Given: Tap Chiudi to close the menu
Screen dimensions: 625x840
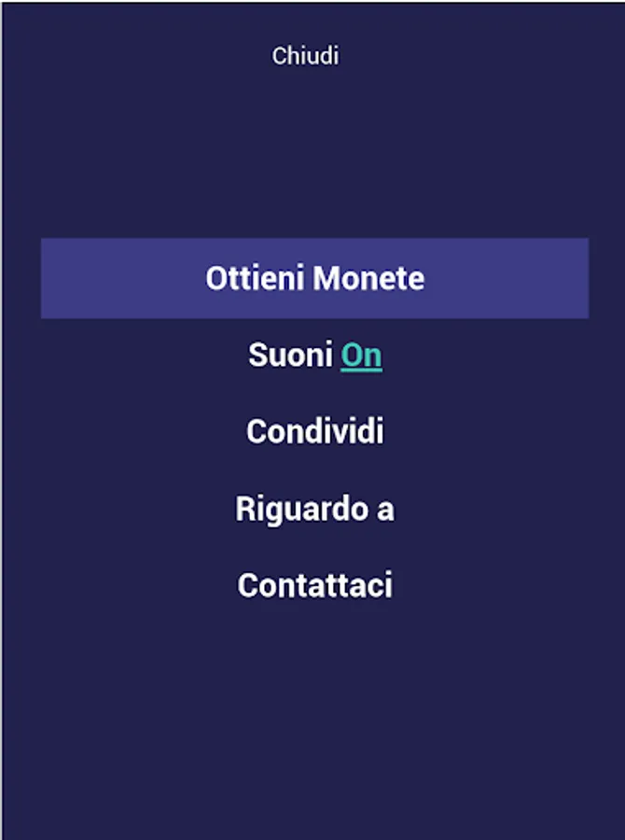Looking at the screenshot, I should point(305,56).
